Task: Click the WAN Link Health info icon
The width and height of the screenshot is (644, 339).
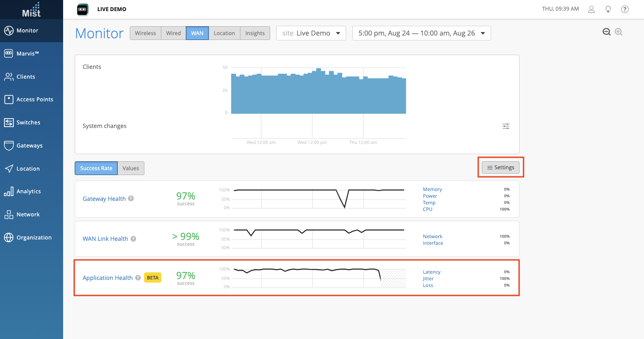Action: point(133,239)
